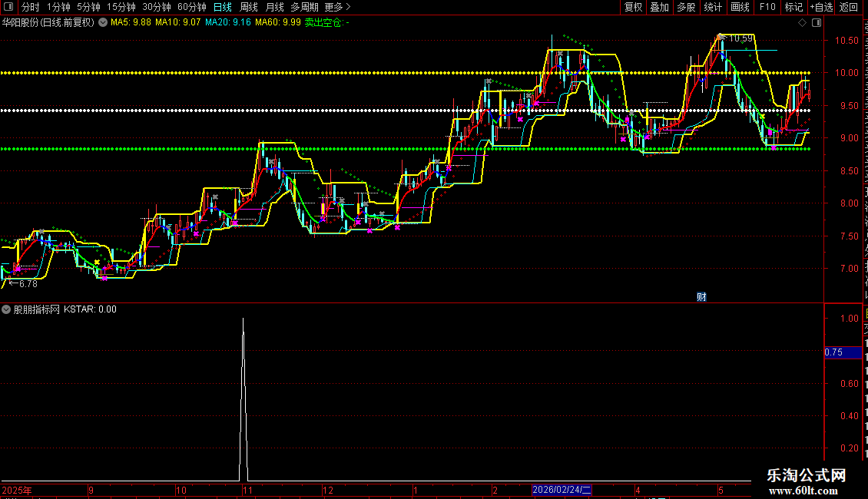This screenshot has height=499, width=868.
Task: Open the 统计 statistics tool
Action: [x=713, y=7]
